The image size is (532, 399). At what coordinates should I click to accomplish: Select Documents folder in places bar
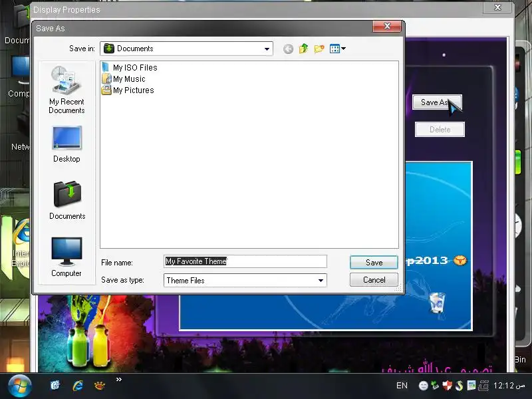[67, 200]
